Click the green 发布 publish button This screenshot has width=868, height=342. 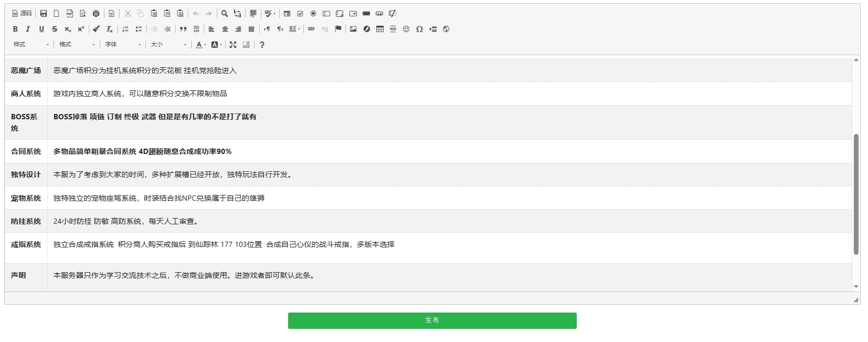(432, 320)
